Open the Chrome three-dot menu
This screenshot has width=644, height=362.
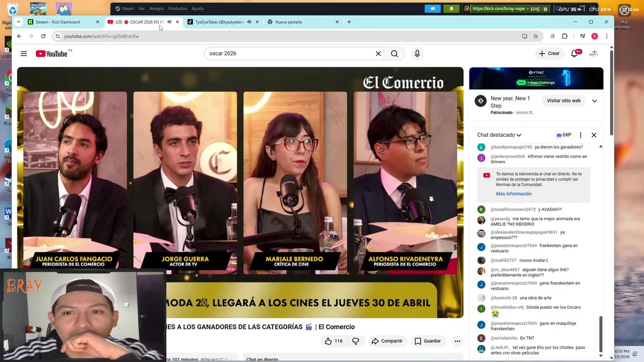(607, 36)
